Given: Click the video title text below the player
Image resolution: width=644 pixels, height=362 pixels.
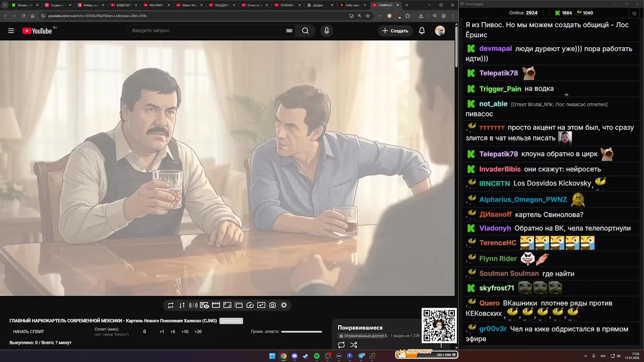Looking at the screenshot, I should 113,321.
